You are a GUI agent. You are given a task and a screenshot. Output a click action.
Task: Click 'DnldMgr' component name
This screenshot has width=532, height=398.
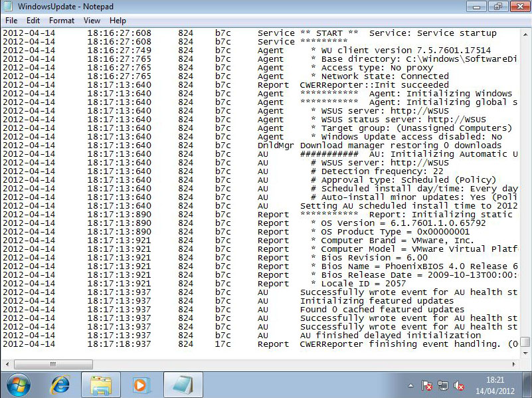coord(276,146)
